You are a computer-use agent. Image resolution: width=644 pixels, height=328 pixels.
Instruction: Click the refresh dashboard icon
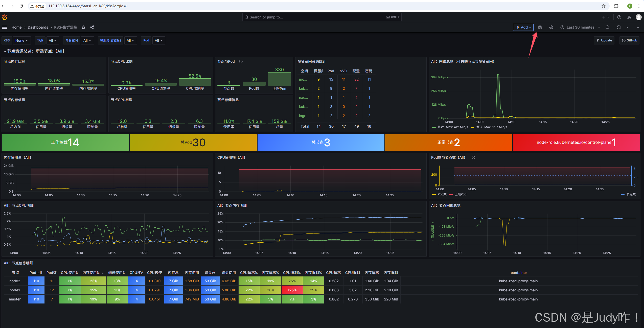click(x=618, y=27)
